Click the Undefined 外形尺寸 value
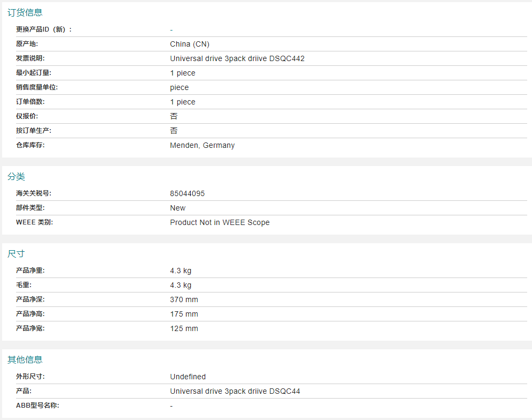 point(188,377)
